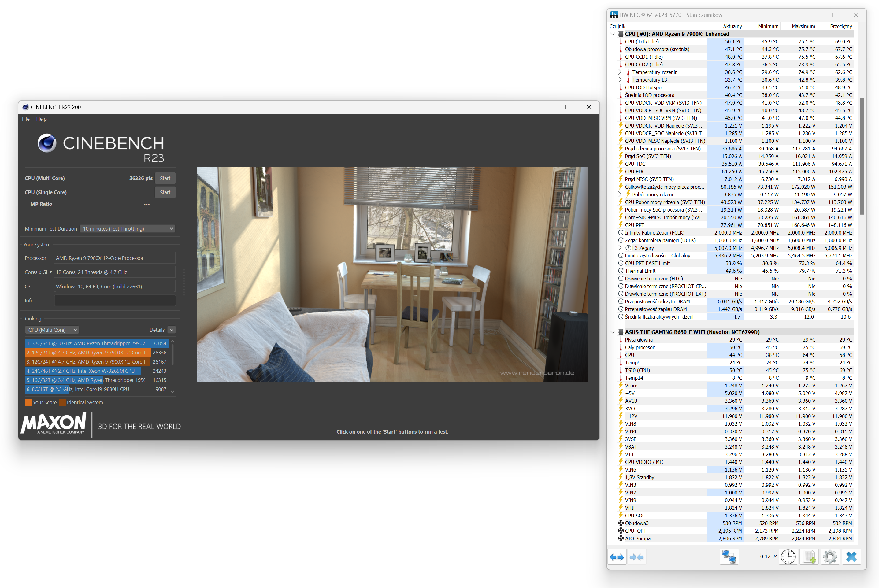Click the empty Info text field
Viewport: 879px width, 588px height.
point(115,300)
